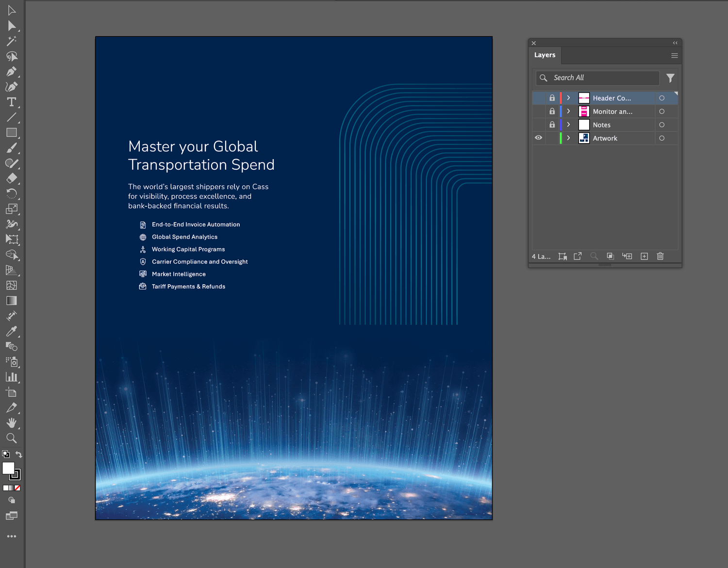Collapse the Layers panel to icons

pyautogui.click(x=675, y=43)
